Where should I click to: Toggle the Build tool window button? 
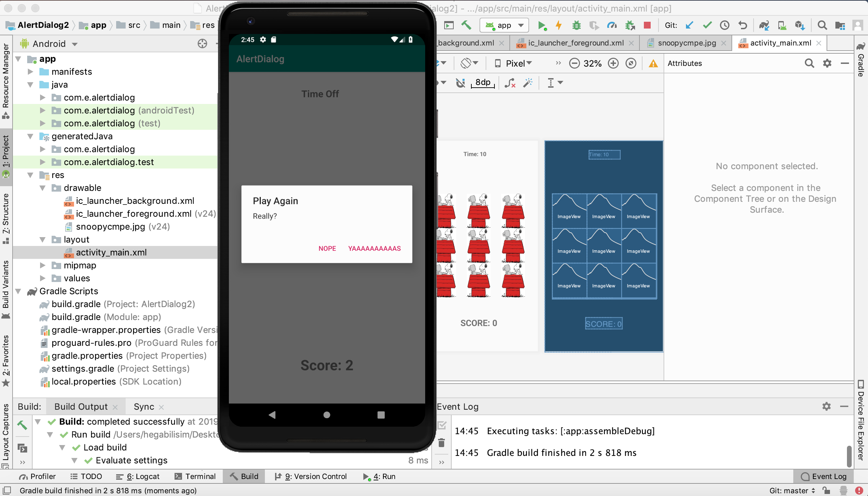point(244,476)
